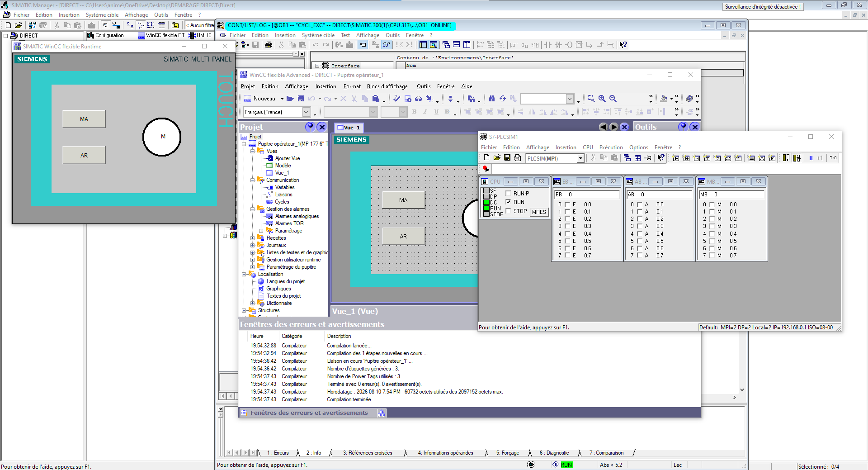Open the Nouveau dropdown arrow
Screen dimensions: 868x470
pyautogui.click(x=282, y=99)
